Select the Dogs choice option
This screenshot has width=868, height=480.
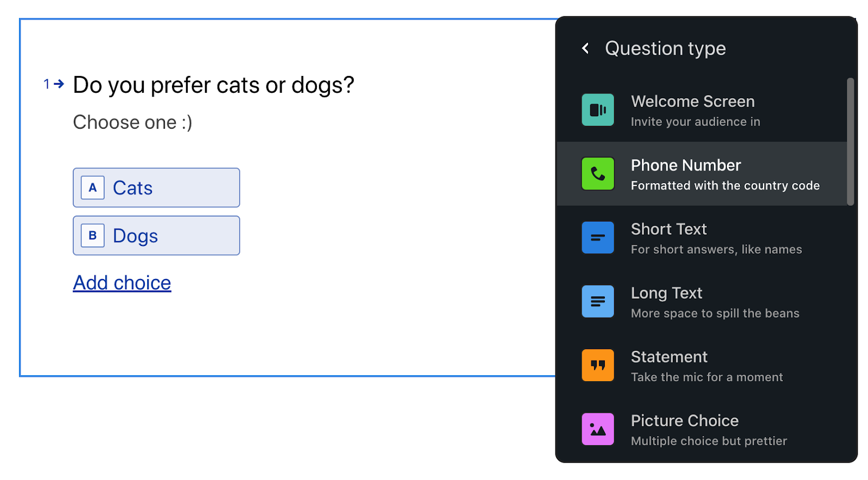pyautogui.click(x=156, y=236)
